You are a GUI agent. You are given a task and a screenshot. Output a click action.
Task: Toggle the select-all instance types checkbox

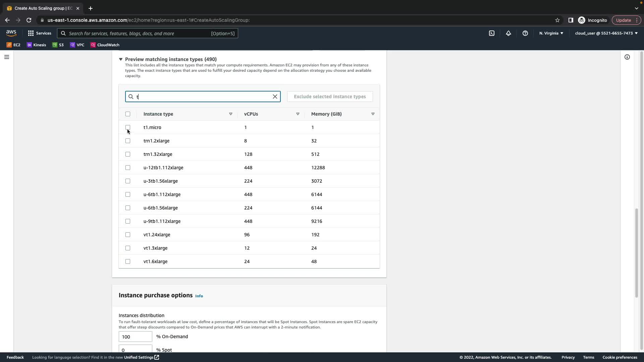[128, 114]
